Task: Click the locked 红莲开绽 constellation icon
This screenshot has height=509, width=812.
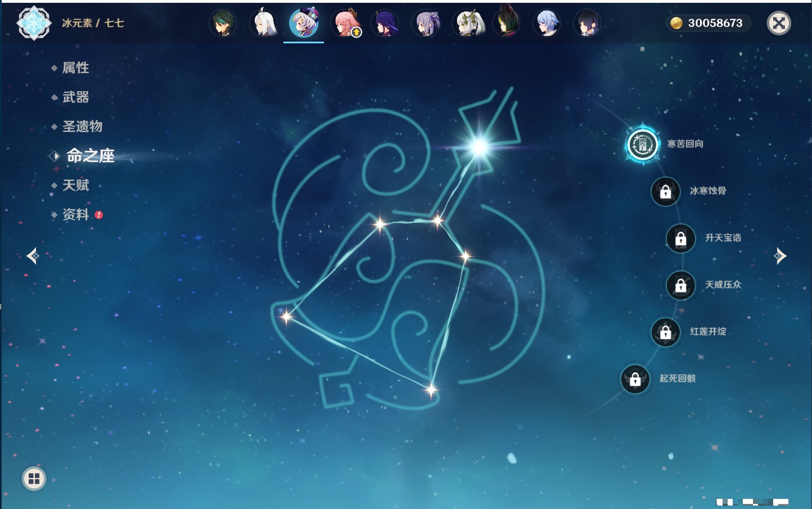Action: (x=666, y=332)
